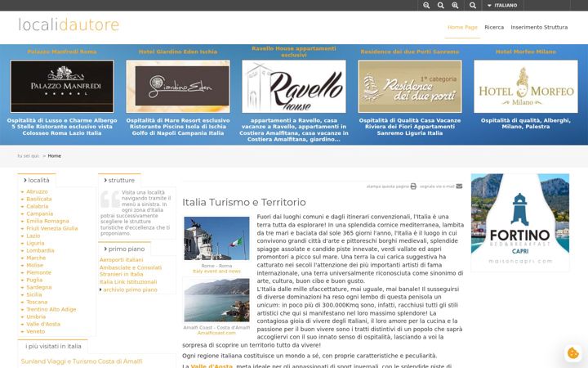The width and height of the screenshot is (588, 368).
Task: Click the envelope icon for segnala via e-mail
Action: [x=459, y=186]
